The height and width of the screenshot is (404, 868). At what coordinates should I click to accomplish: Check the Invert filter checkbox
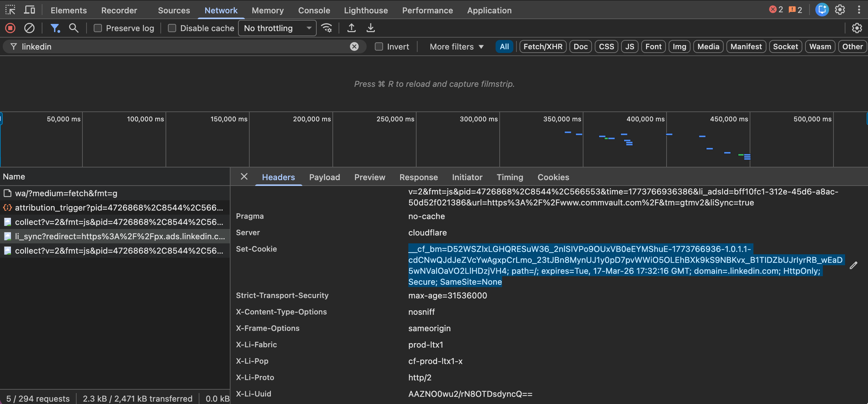tap(379, 46)
